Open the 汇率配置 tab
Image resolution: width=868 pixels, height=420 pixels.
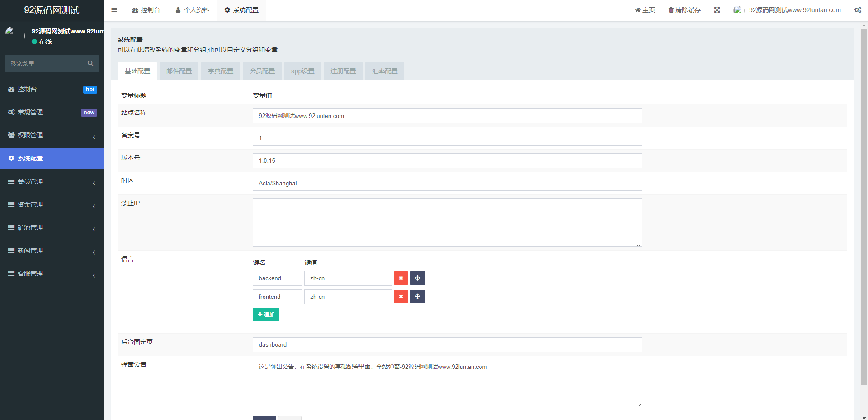pos(384,71)
